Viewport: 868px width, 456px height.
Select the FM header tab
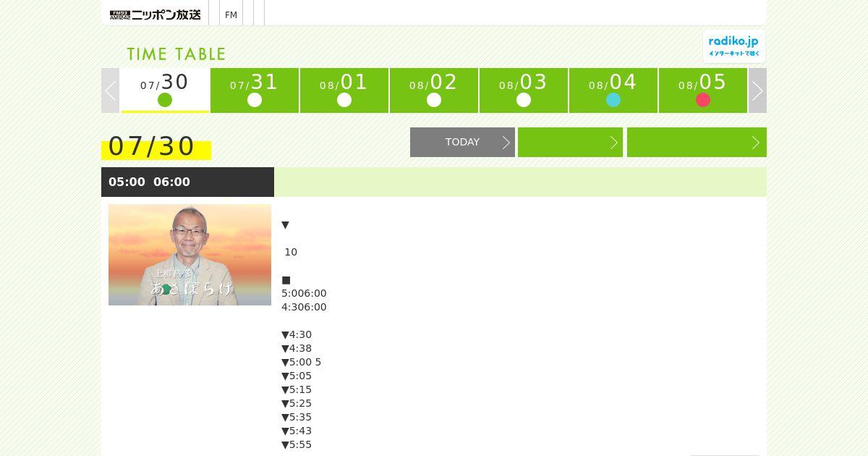231,14
